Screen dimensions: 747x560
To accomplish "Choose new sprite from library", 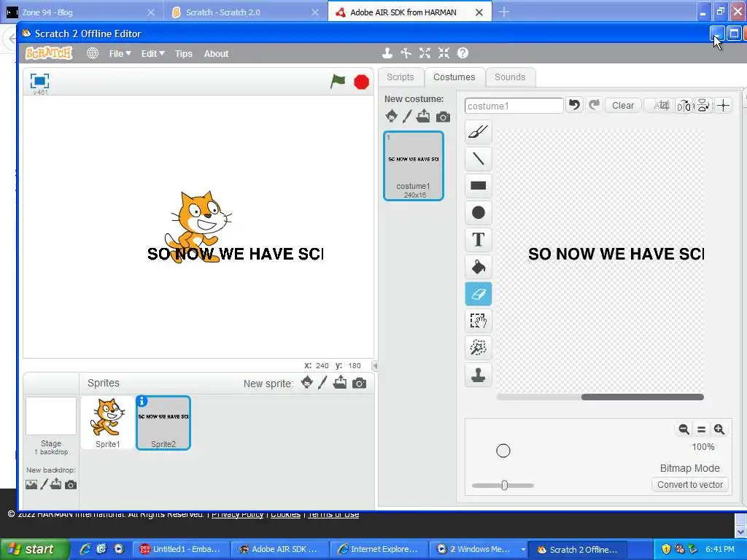I will pos(307,382).
